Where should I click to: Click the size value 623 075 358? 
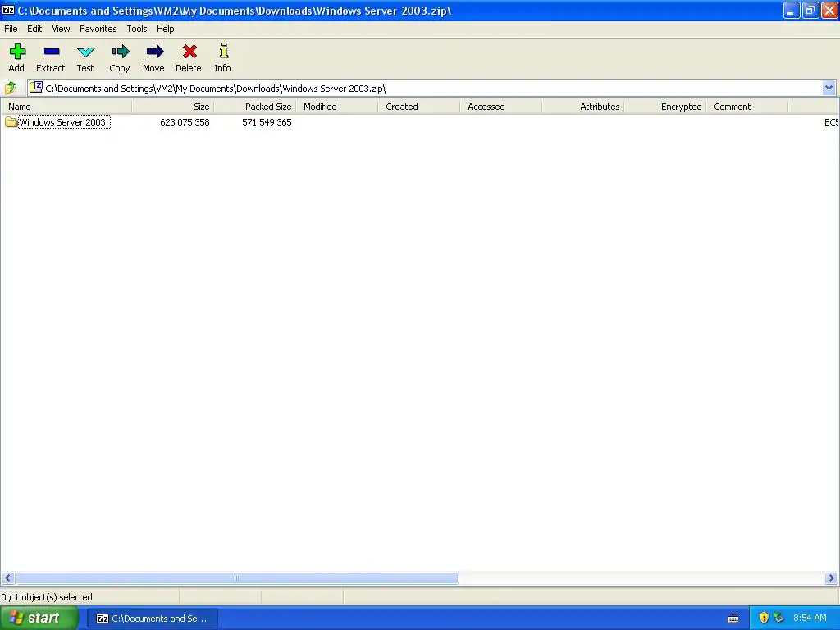[185, 122]
